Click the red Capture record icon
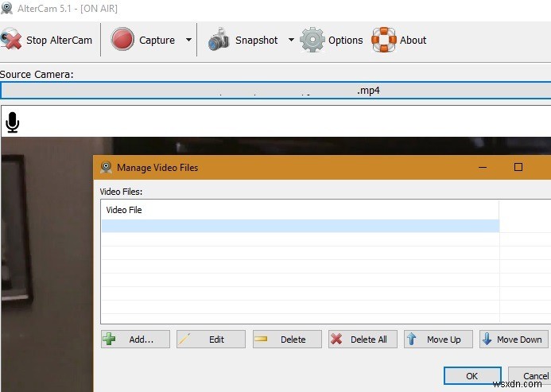Viewport: 551px width, 392px height. (x=122, y=39)
